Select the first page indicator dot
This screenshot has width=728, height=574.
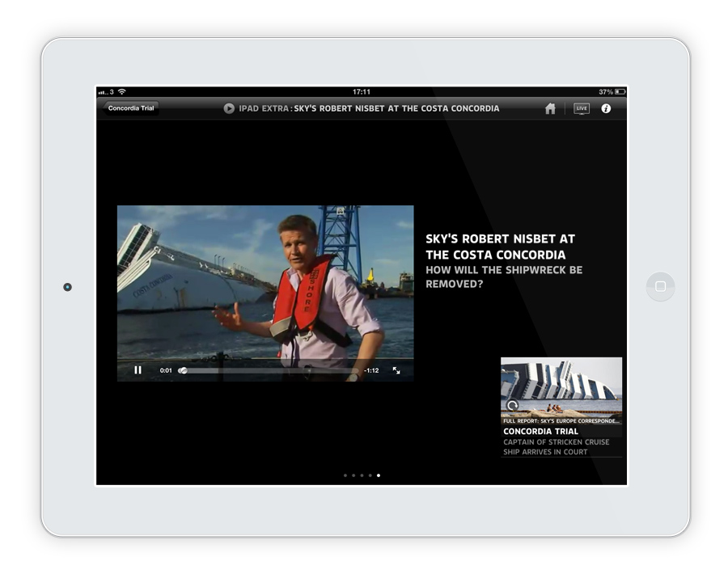[x=345, y=475]
